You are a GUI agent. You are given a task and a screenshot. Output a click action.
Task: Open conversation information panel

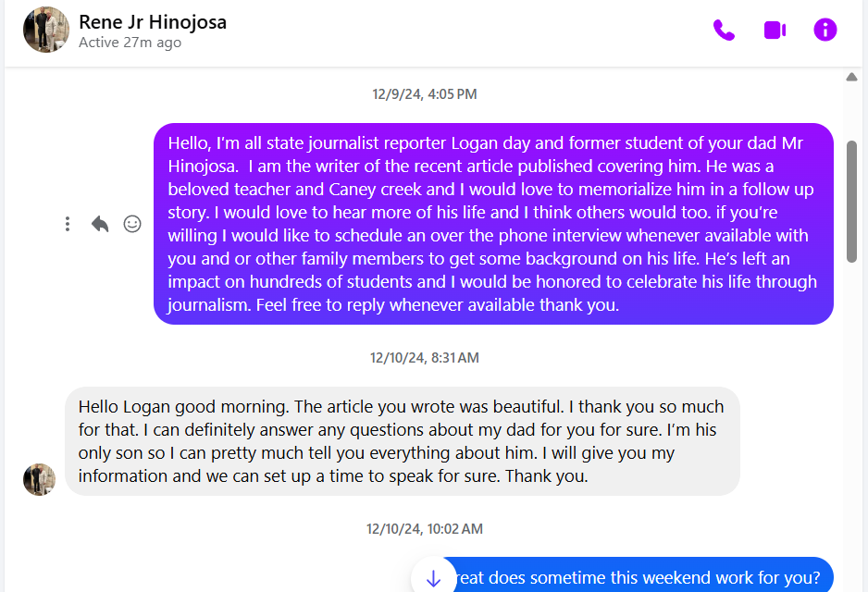pos(825,31)
